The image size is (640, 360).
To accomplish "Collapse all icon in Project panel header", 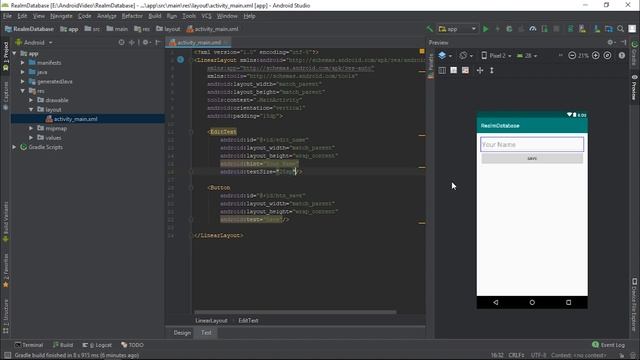I will (x=131, y=42).
